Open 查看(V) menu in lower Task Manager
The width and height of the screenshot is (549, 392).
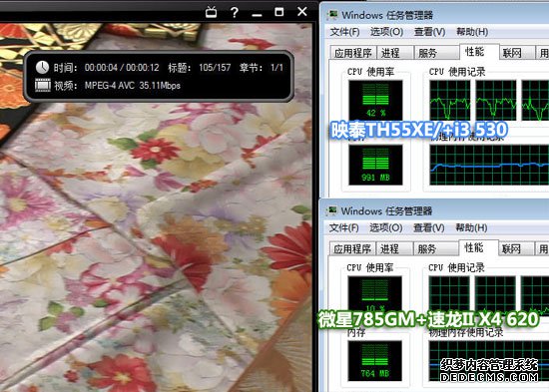coord(429,228)
